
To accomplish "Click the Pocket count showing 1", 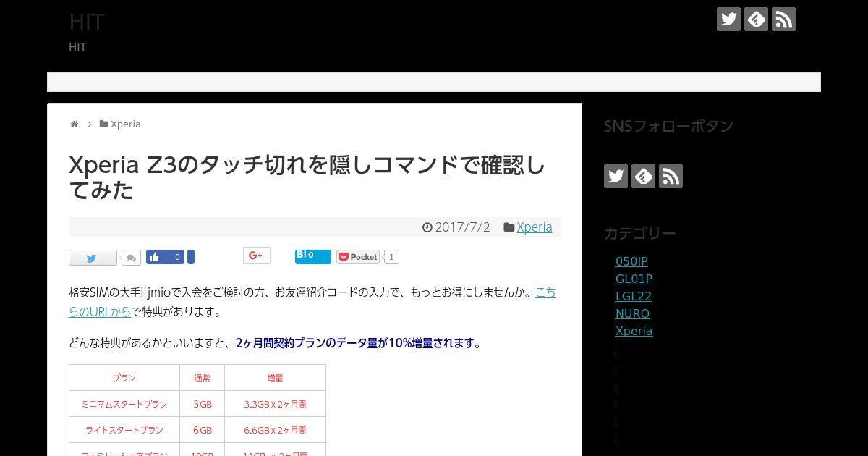I will click(391, 257).
